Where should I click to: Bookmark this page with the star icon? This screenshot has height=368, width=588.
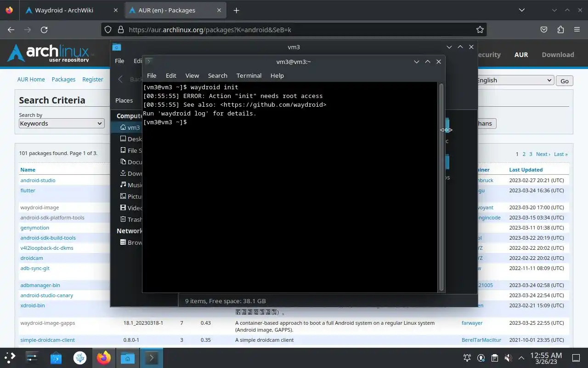[x=480, y=29]
